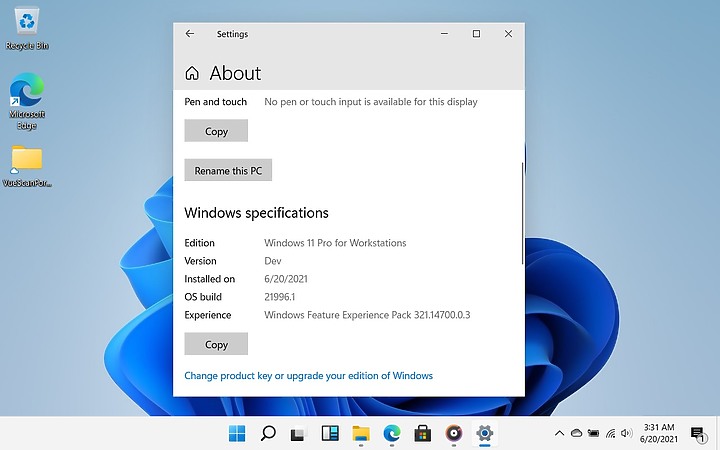Click the Windows specifications heading
720x450 pixels.
click(x=257, y=213)
